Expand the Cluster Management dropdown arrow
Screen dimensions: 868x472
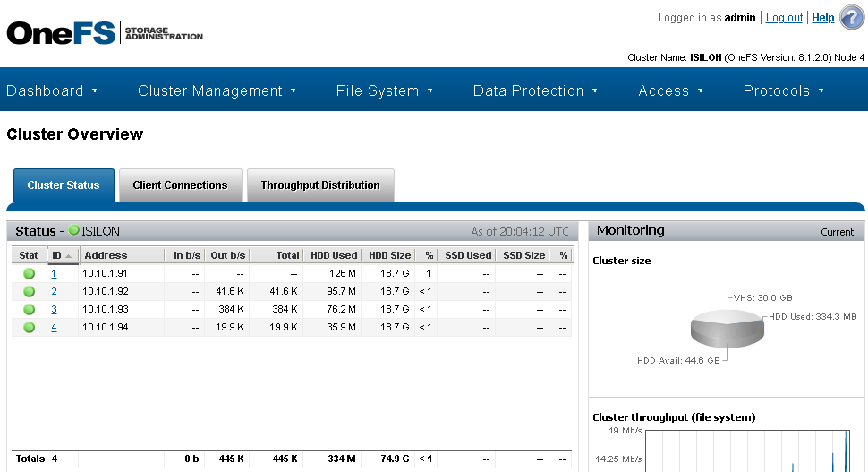[x=294, y=90]
